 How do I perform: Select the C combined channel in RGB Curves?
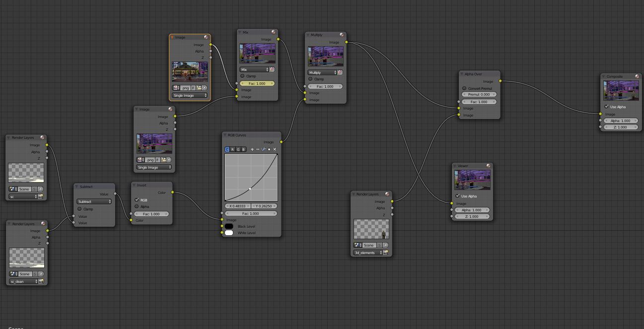[227, 149]
